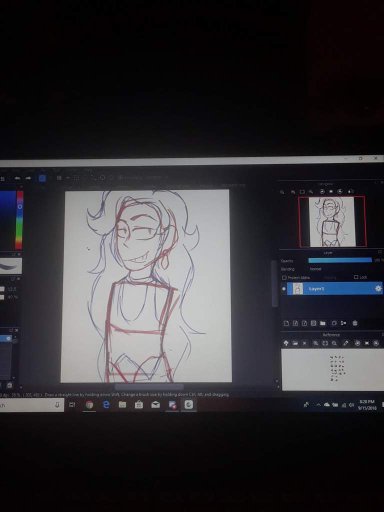Screen dimensions: 384x512
Task: Pick a hue on the rainbow color bar
Action: (x=20, y=220)
